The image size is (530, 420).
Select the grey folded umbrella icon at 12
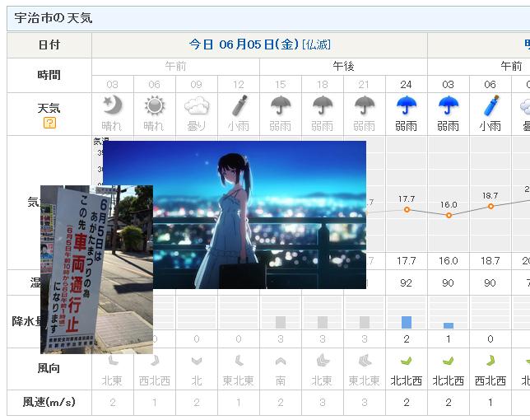(239, 105)
